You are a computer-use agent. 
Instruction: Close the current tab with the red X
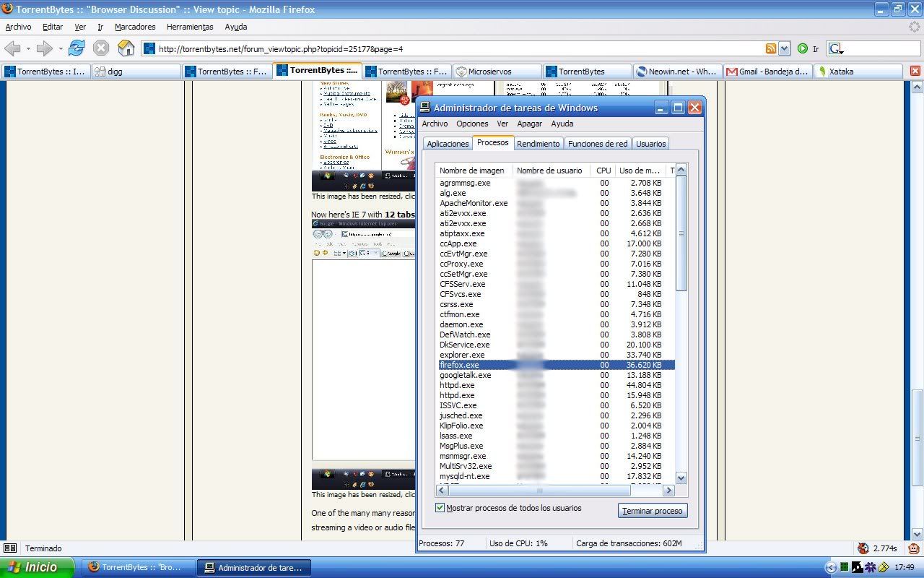[x=915, y=71]
